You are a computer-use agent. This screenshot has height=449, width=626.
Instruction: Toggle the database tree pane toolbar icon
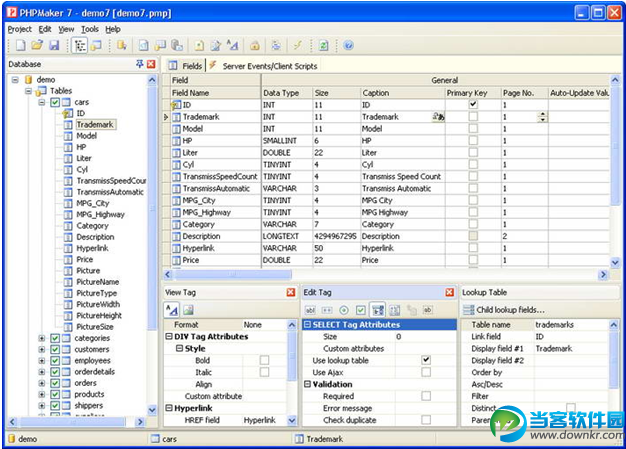pos(80,45)
